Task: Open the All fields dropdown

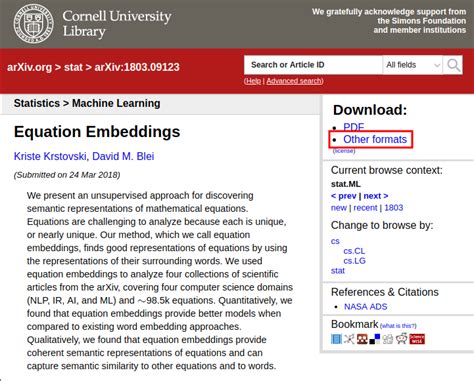Action: point(412,65)
